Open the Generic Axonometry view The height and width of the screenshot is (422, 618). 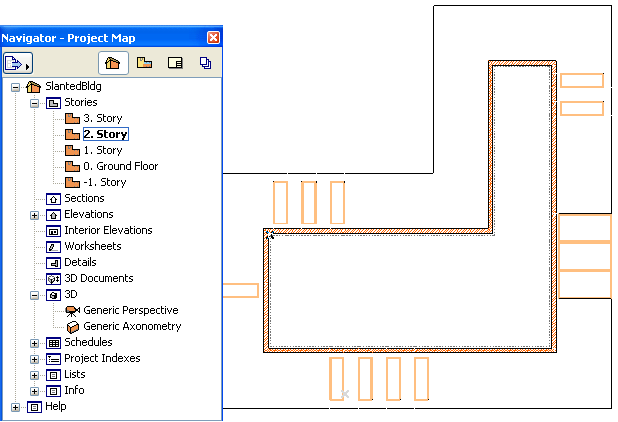point(132,326)
